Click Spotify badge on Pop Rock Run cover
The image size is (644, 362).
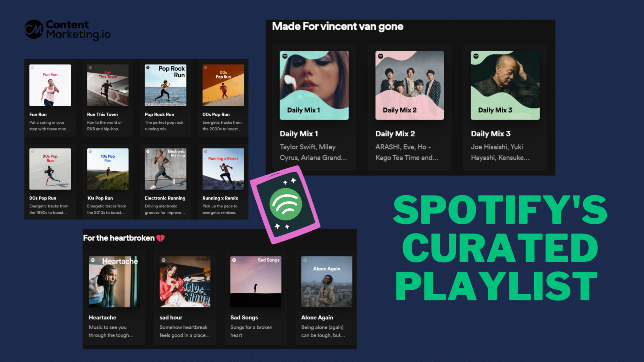pyautogui.click(x=148, y=68)
